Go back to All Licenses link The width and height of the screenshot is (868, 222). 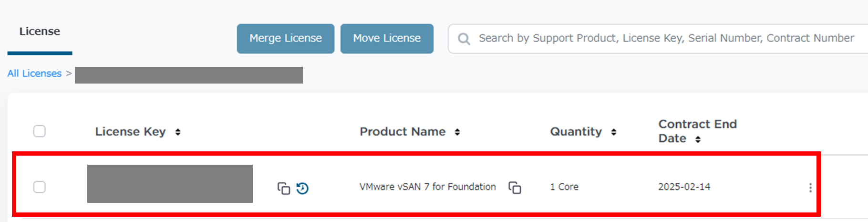34,74
